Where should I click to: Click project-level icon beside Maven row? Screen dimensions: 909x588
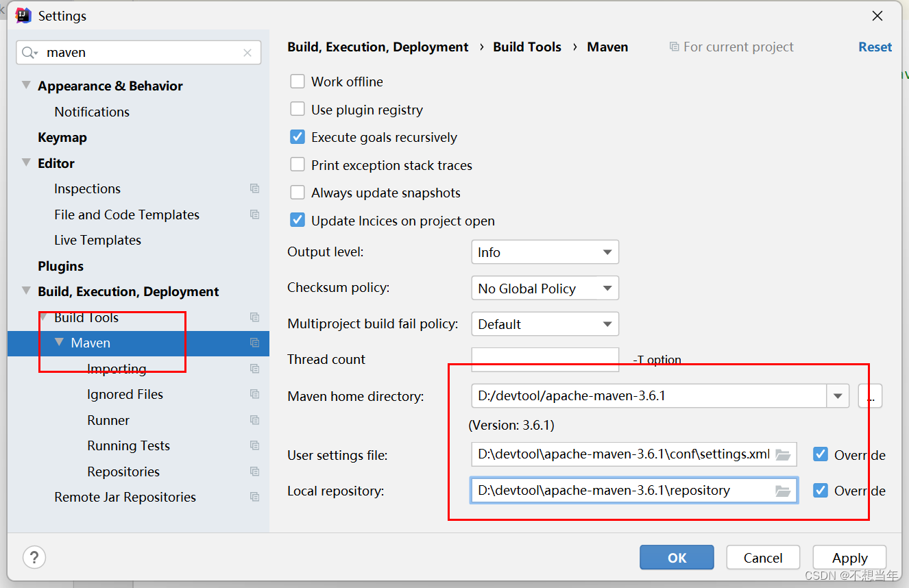pyautogui.click(x=255, y=343)
